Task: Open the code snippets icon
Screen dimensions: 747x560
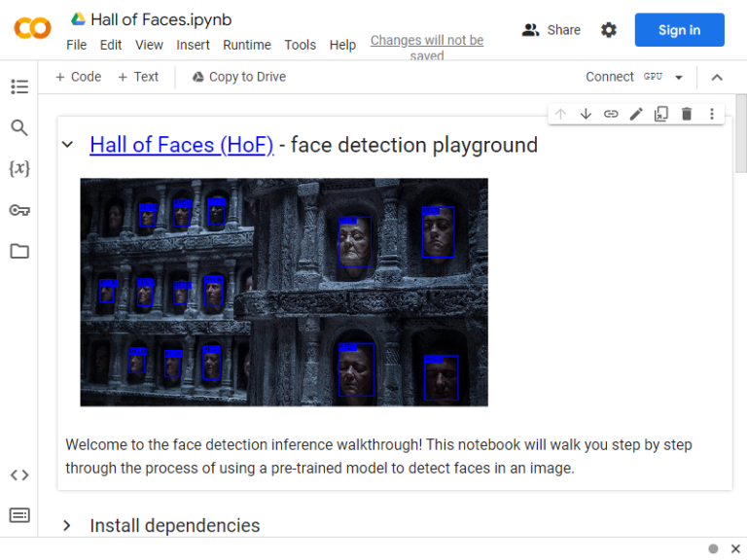Action: coord(19,474)
